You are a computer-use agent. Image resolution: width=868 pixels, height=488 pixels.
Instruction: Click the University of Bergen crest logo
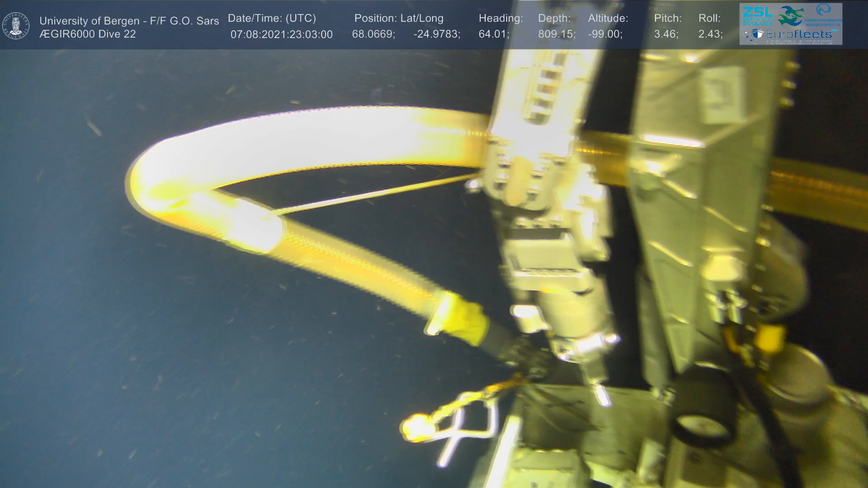coord(16,26)
